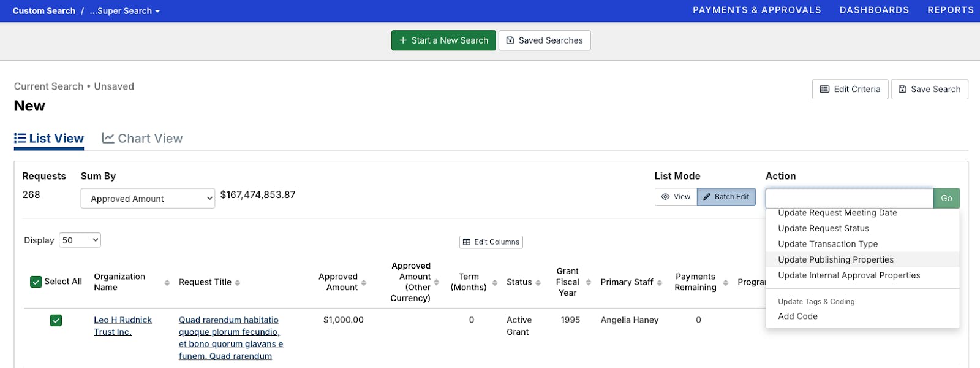
Task: Toggle the Select All checkbox
Action: click(x=36, y=282)
